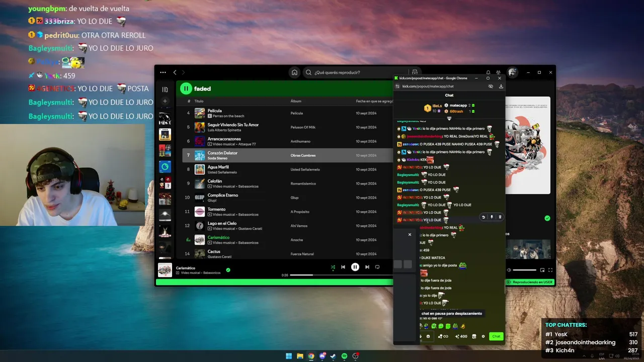
Task: Resume chat via pausa para desplazamiento banner
Action: click(451, 313)
